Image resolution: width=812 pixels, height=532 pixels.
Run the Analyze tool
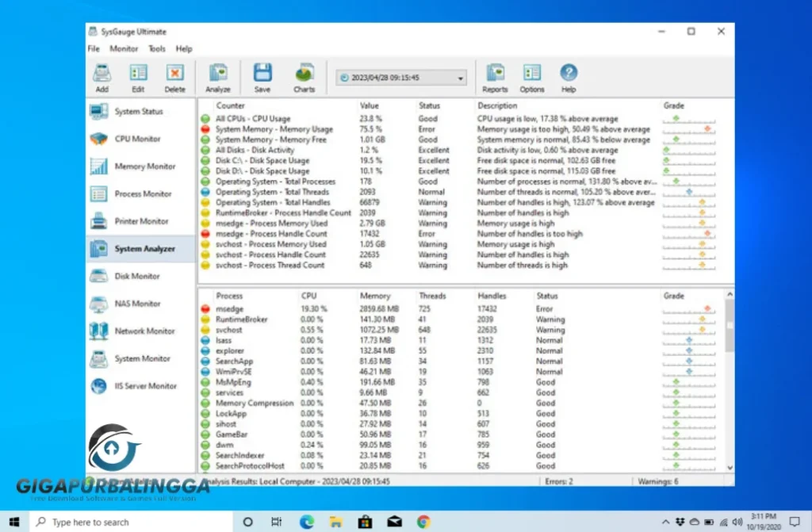(x=218, y=77)
